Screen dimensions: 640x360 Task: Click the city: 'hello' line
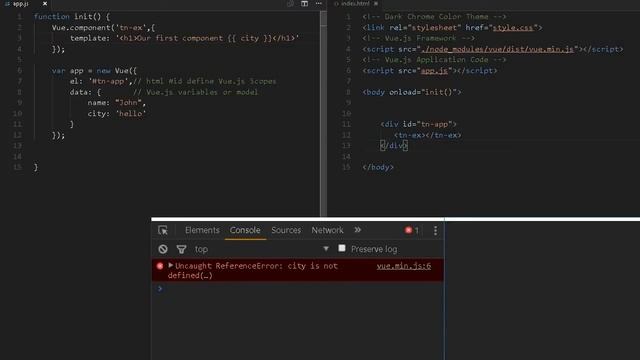pos(116,113)
